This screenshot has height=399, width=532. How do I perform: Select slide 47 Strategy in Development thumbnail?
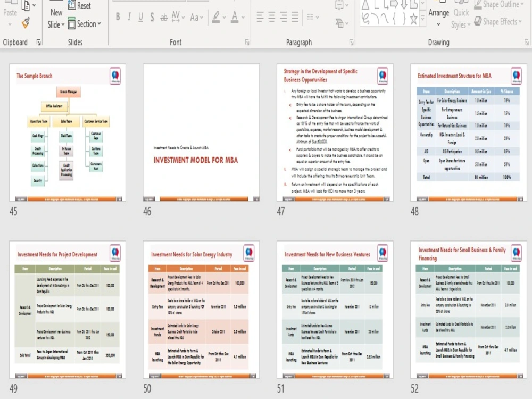[335, 132]
